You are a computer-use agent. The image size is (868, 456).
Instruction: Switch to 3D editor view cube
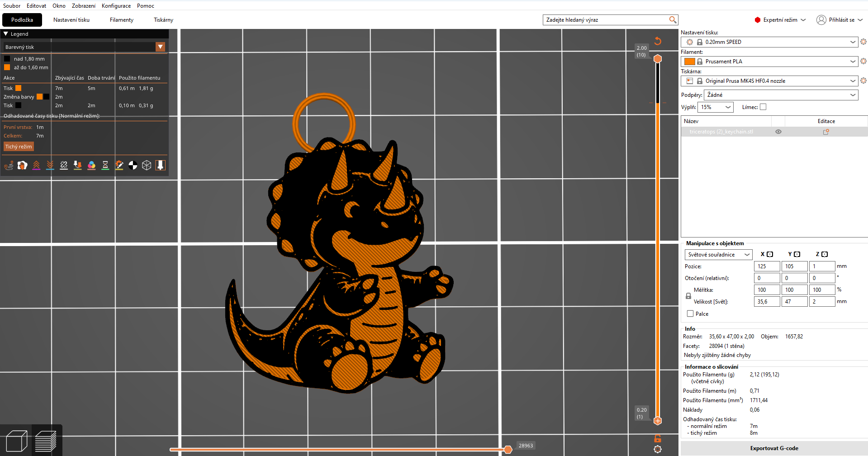click(x=17, y=441)
